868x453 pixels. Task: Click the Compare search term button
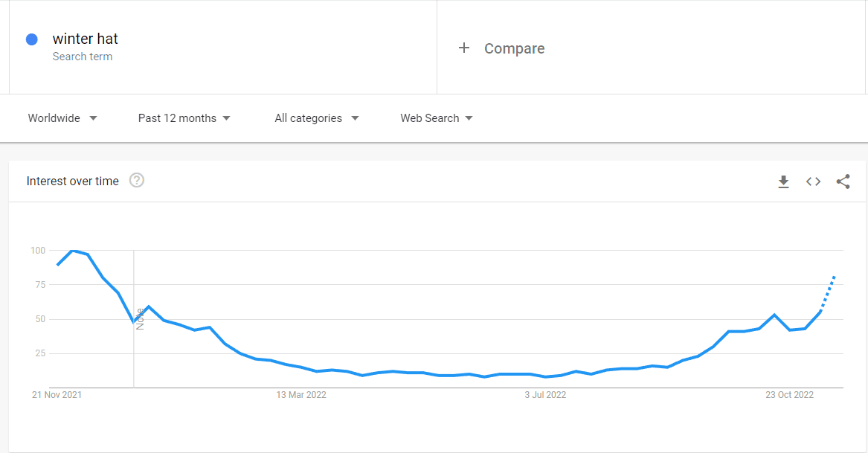pyautogui.click(x=501, y=48)
